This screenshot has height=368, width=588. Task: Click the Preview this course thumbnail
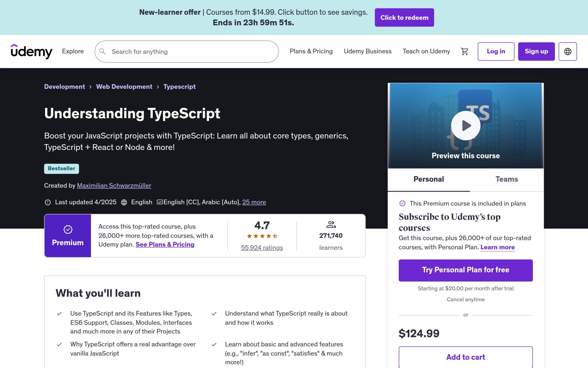pos(465,126)
